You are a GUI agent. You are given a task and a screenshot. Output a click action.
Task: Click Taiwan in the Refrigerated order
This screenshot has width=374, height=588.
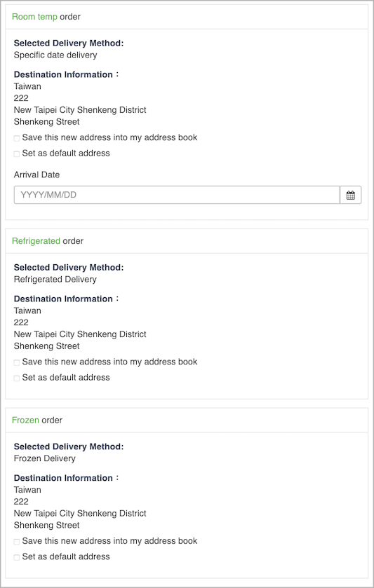click(27, 311)
